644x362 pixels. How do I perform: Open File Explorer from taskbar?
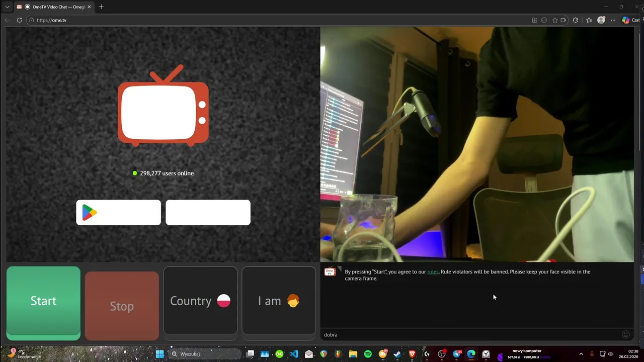(353, 354)
